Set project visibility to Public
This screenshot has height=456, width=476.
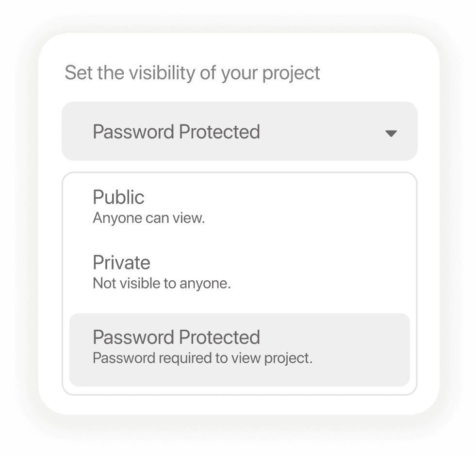coord(240,206)
